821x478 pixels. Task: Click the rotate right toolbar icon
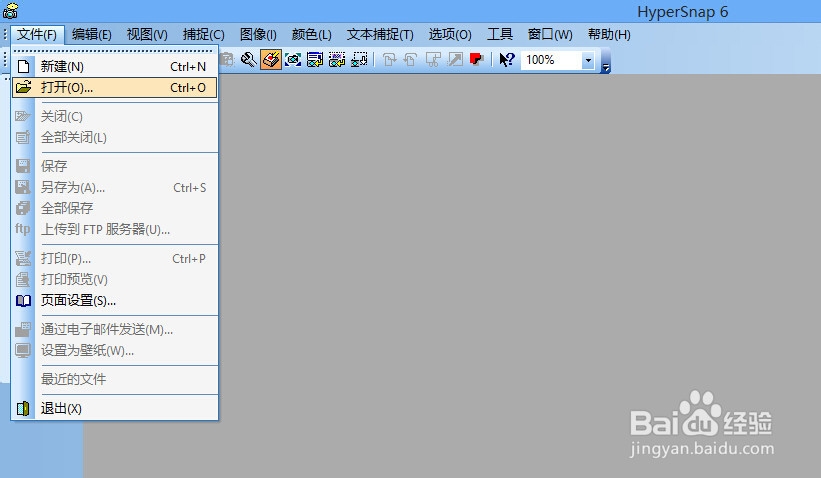389,60
